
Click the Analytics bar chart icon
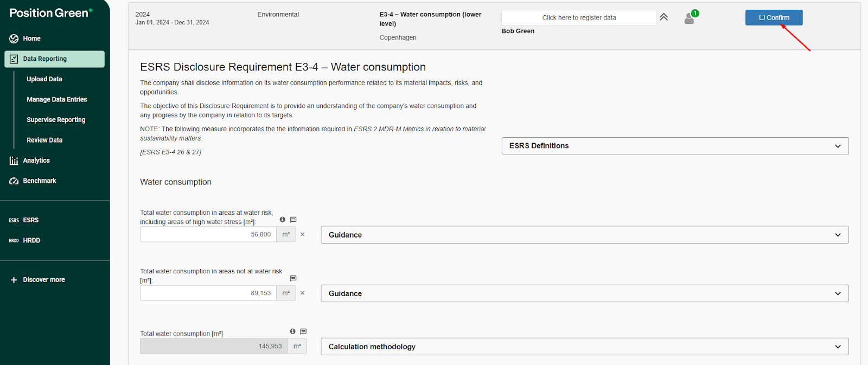click(14, 161)
